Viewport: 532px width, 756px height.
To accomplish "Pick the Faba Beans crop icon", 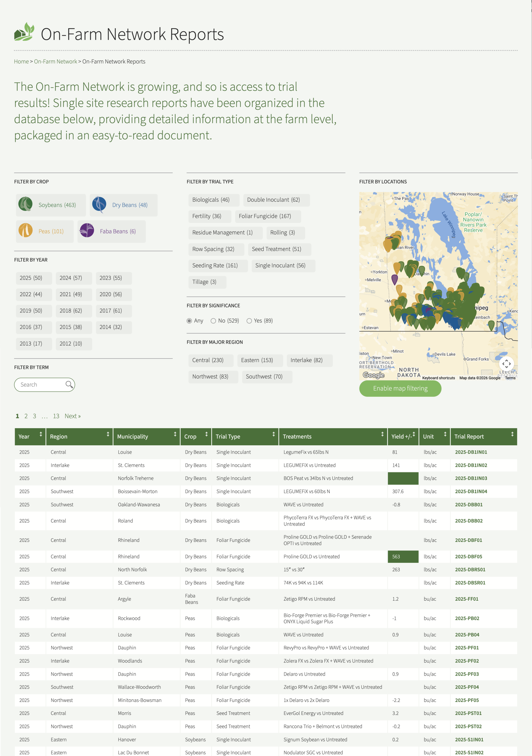I will click(87, 230).
